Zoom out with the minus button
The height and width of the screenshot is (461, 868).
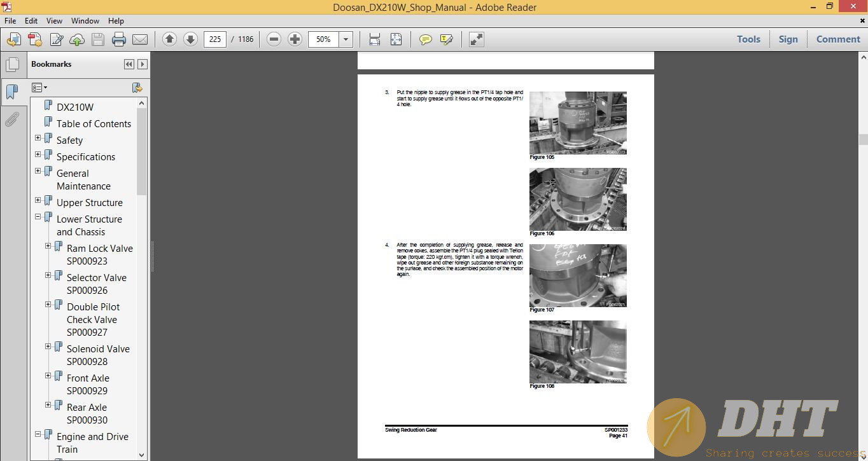274,39
